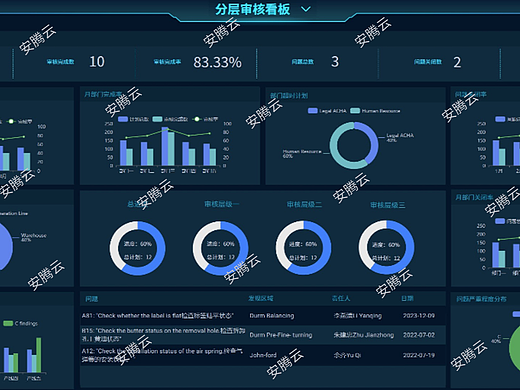Sort by the 日期 column header
The height and width of the screenshot is (390, 520).
coord(407,298)
